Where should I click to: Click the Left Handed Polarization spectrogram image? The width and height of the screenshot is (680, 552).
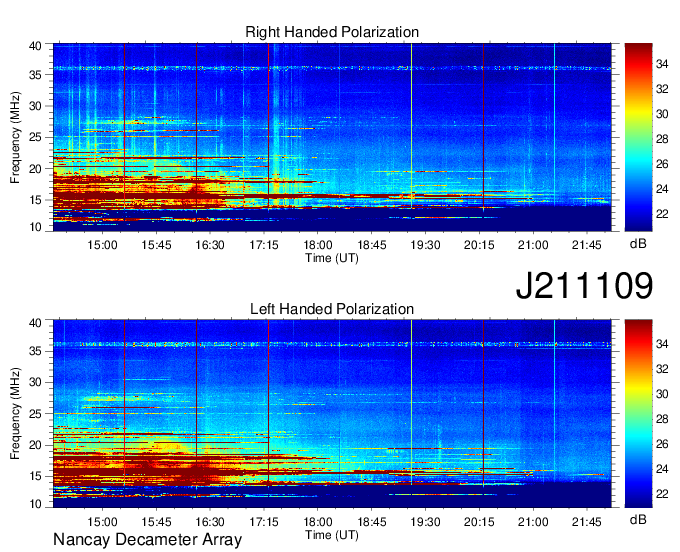click(332, 414)
